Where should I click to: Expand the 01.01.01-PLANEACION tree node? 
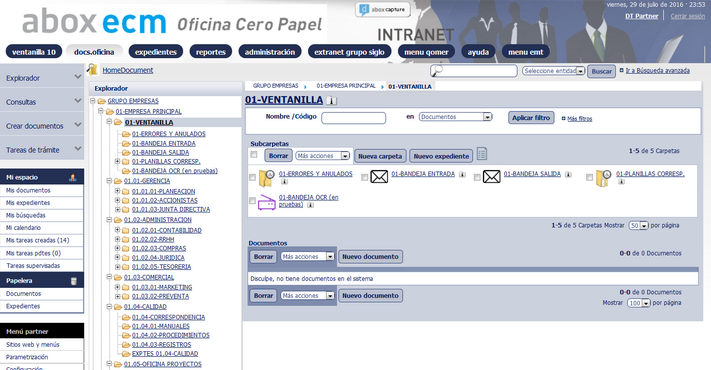tap(117, 191)
